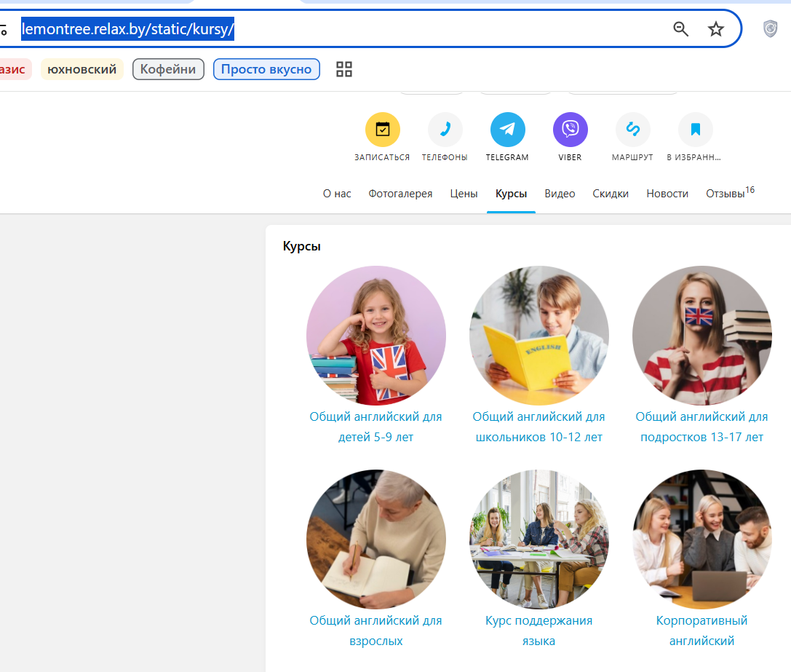Open the browser shield extension icon
This screenshot has width=791, height=672.
pos(770,29)
